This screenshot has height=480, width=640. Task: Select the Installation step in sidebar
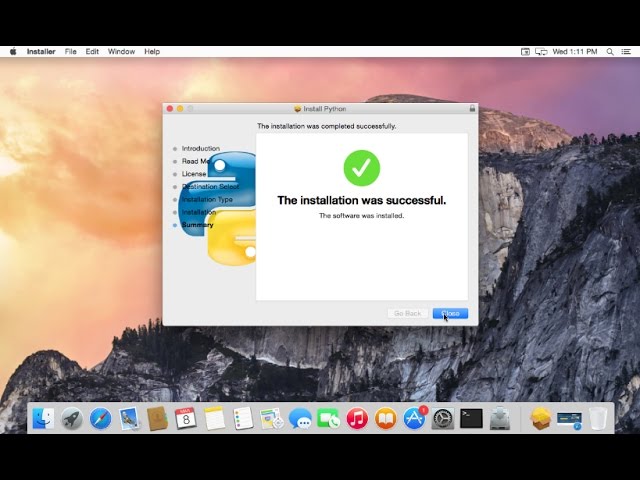[x=199, y=212]
